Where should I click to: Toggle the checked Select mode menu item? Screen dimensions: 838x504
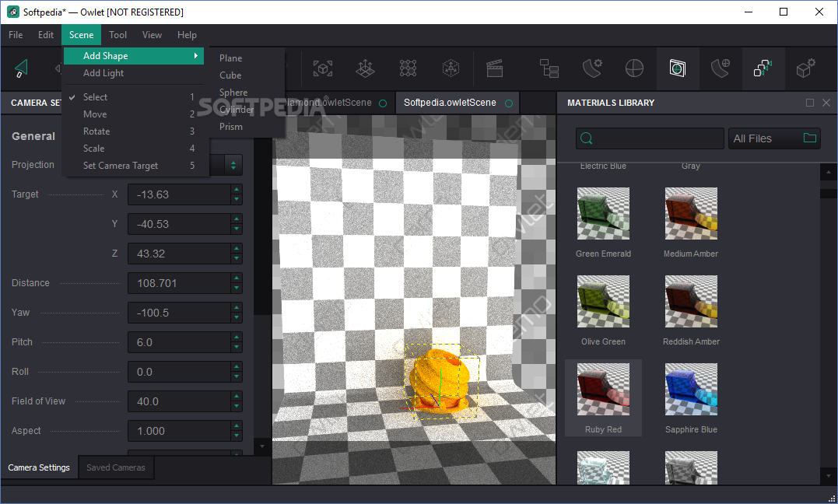pos(134,97)
